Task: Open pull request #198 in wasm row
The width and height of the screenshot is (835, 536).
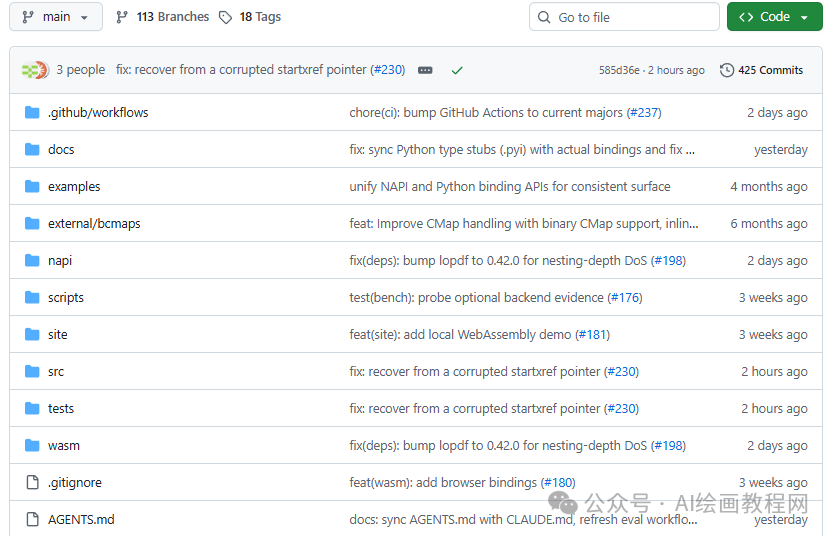Action: [668, 446]
